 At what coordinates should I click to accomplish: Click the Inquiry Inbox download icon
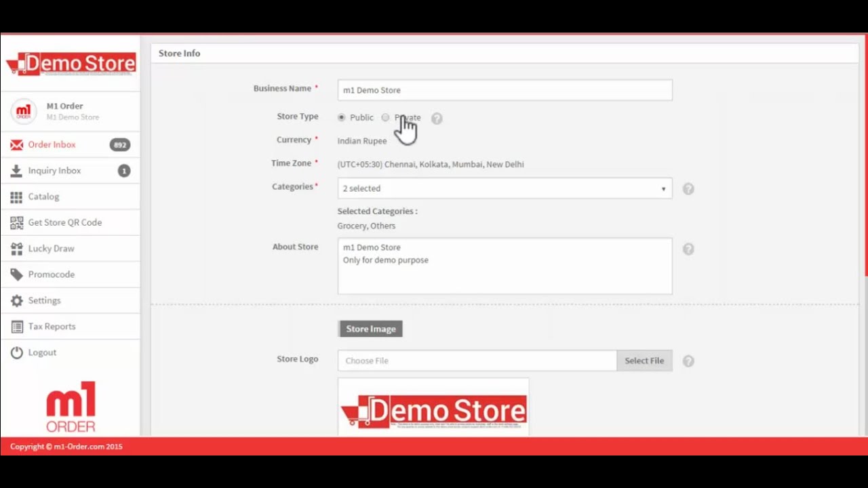(x=16, y=171)
